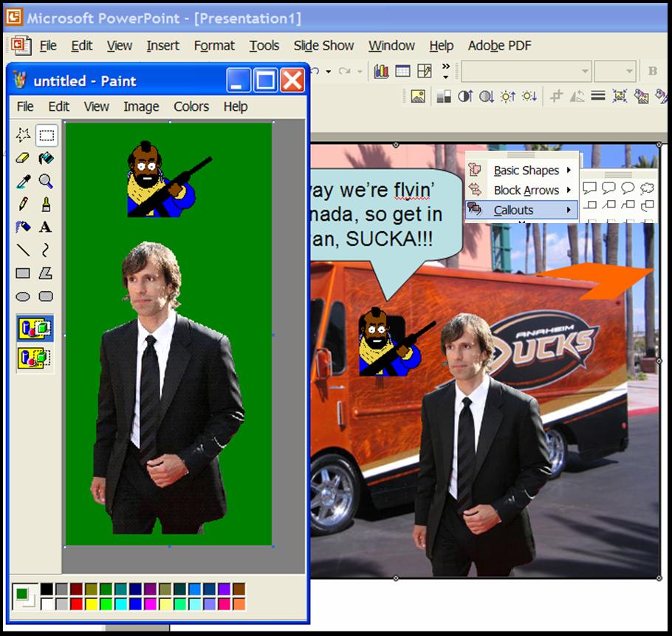Choose the Pick Color eyedropper tool
The image size is (672, 636).
(x=23, y=181)
